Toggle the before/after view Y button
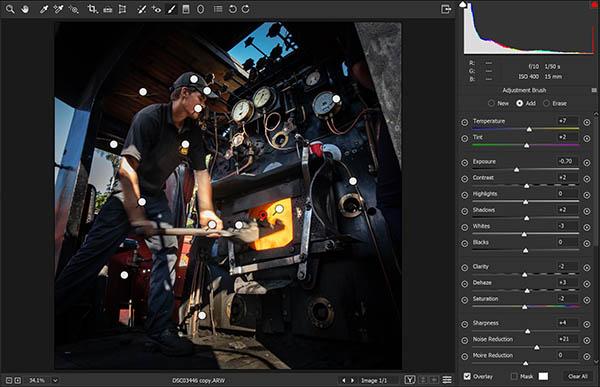Image resolution: width=600 pixels, height=387 pixels. tap(410, 380)
